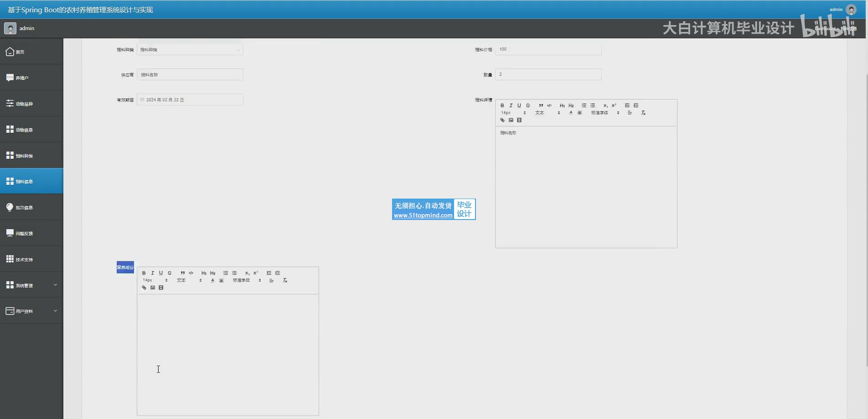Toggle italic in the 饲料详情 editor

pyautogui.click(x=511, y=106)
